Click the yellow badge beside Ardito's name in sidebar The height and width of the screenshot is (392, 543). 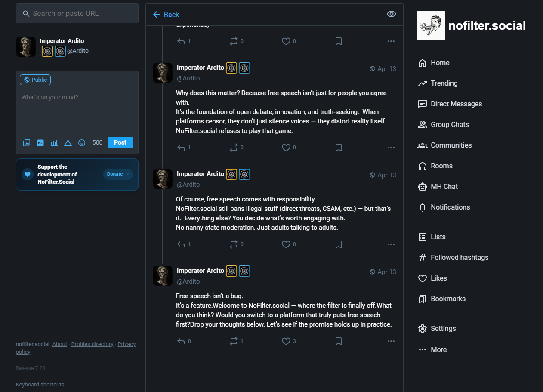click(x=47, y=51)
